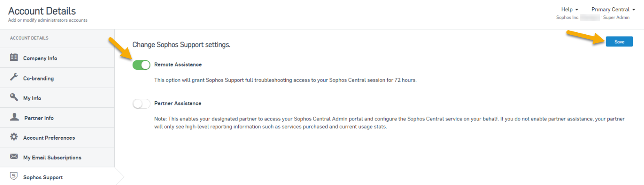Image resolution: width=644 pixels, height=185 pixels.
Task: Click the Remote Assistance label text
Action: (178, 65)
